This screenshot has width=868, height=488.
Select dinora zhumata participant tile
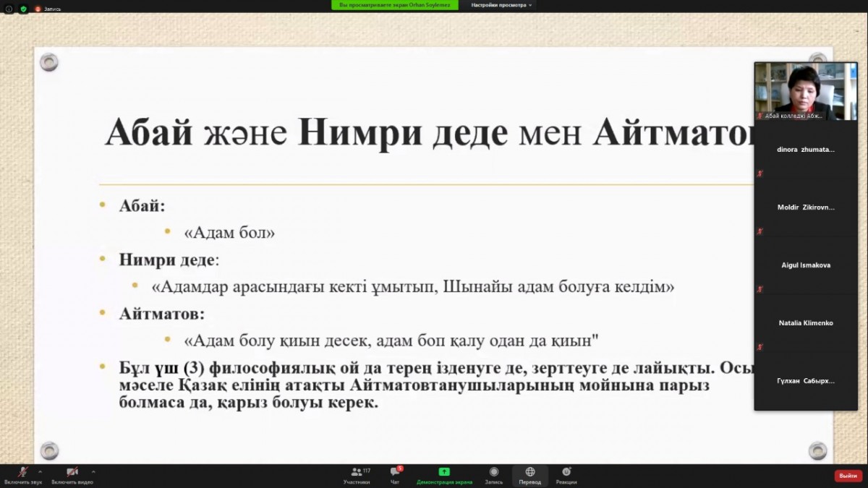click(806, 150)
